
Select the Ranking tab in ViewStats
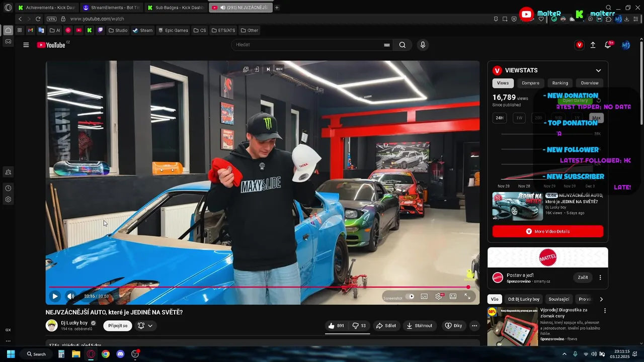coord(560,83)
